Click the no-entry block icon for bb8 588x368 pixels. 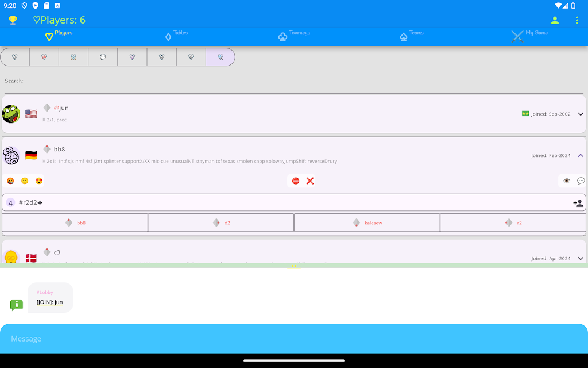(x=296, y=181)
